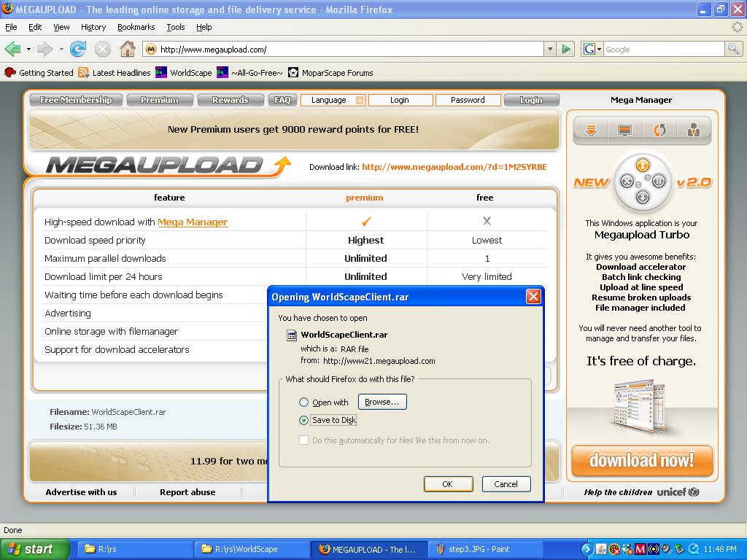Select the Open with radio button
The height and width of the screenshot is (560, 747).
pos(303,402)
